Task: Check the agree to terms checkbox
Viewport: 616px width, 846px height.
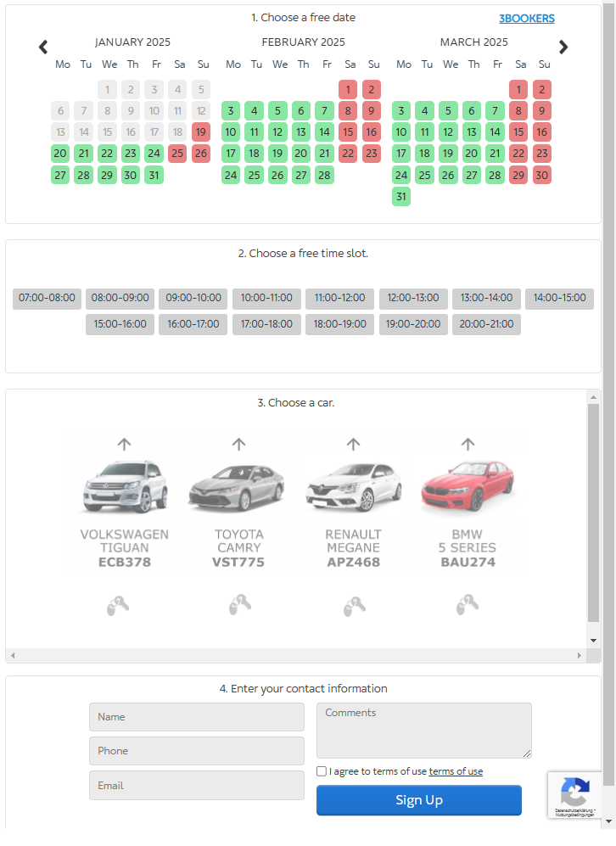Action: click(322, 771)
